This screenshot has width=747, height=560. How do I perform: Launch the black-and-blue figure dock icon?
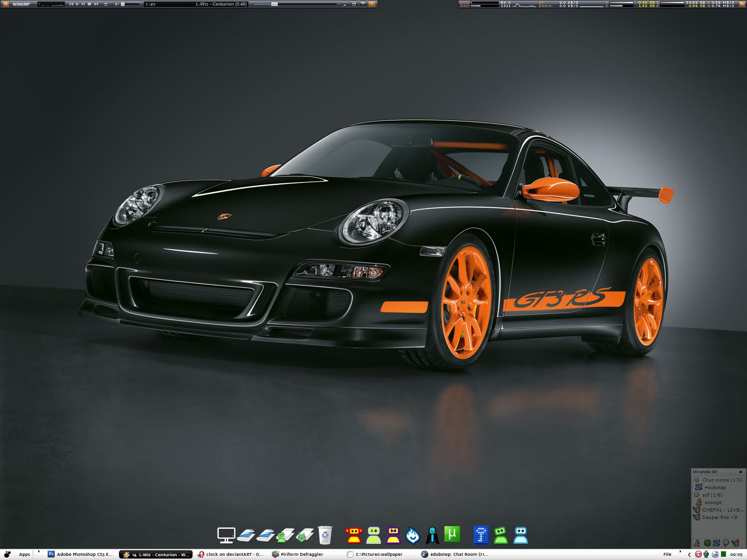pos(432,535)
